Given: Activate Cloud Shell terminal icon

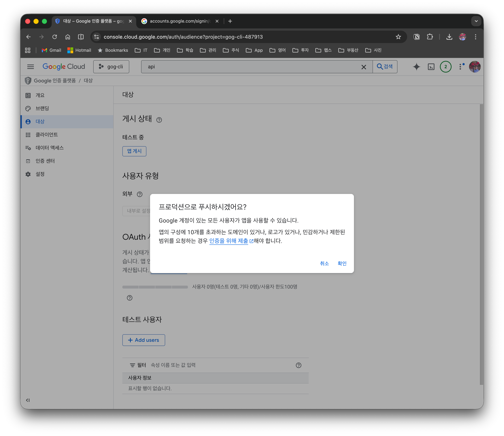Looking at the screenshot, I should 431,67.
